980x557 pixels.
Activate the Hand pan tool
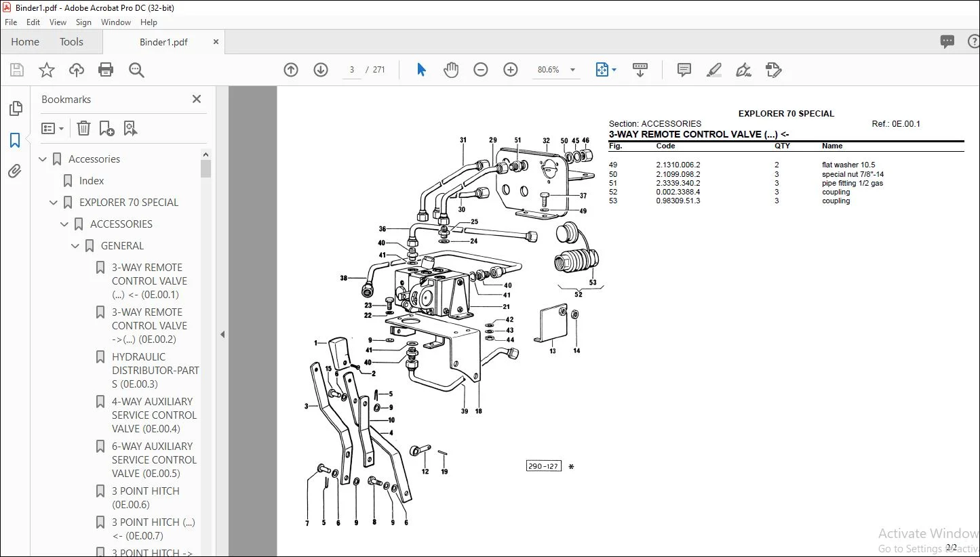tap(451, 70)
